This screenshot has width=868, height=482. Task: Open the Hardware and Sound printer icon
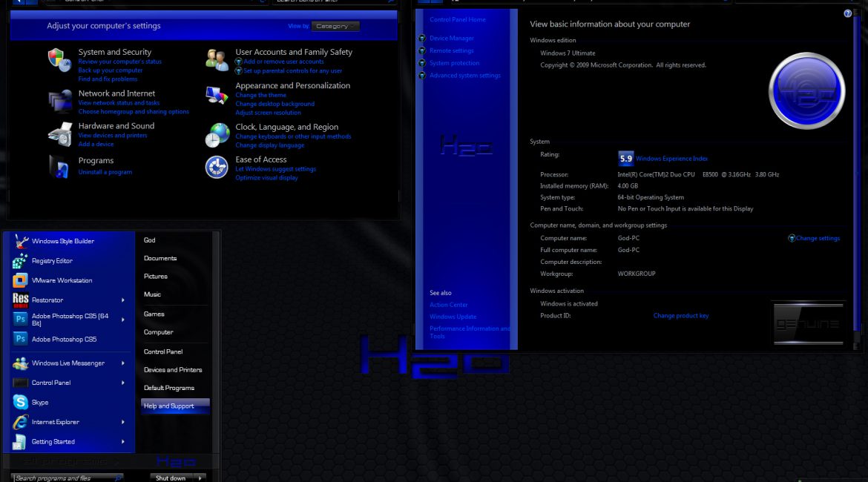click(x=60, y=134)
